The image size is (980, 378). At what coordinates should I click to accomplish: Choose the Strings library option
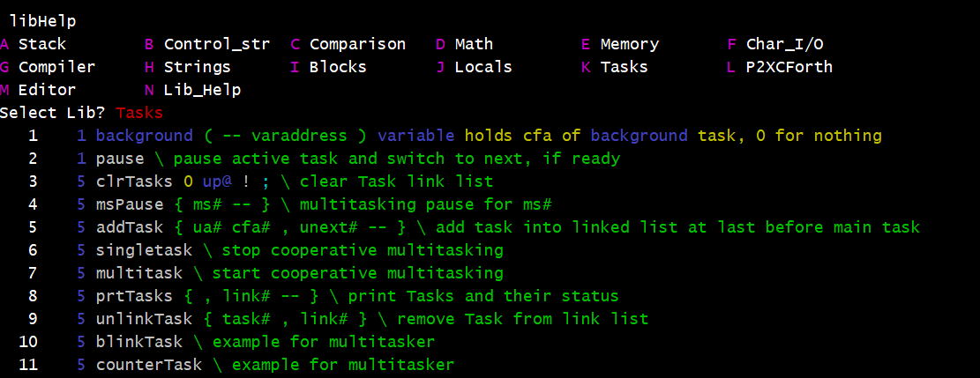click(197, 67)
